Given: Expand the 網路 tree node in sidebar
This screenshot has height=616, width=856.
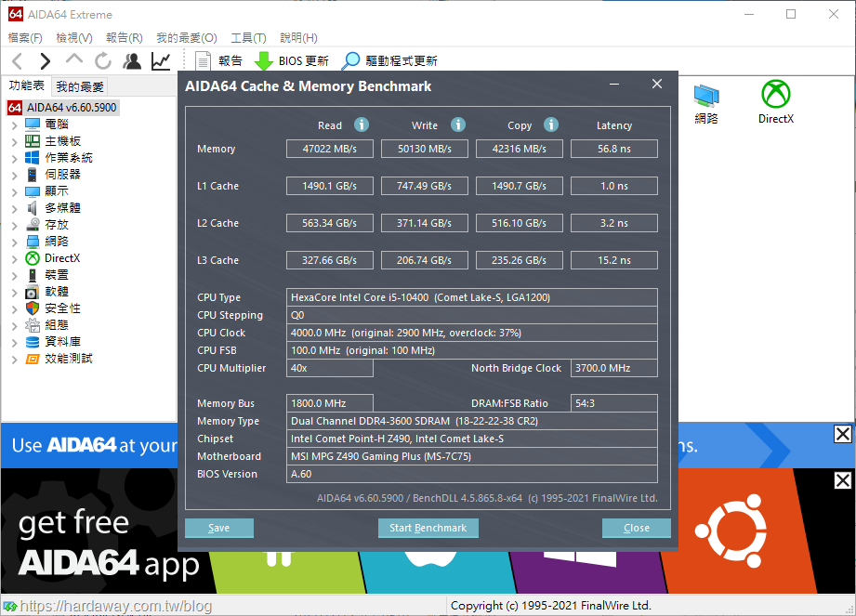Looking at the screenshot, I should [15, 242].
